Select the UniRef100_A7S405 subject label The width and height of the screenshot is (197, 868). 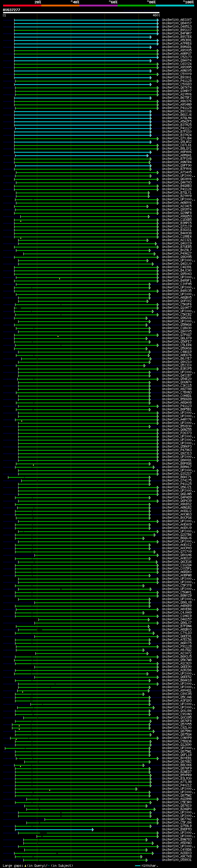[176, 172]
